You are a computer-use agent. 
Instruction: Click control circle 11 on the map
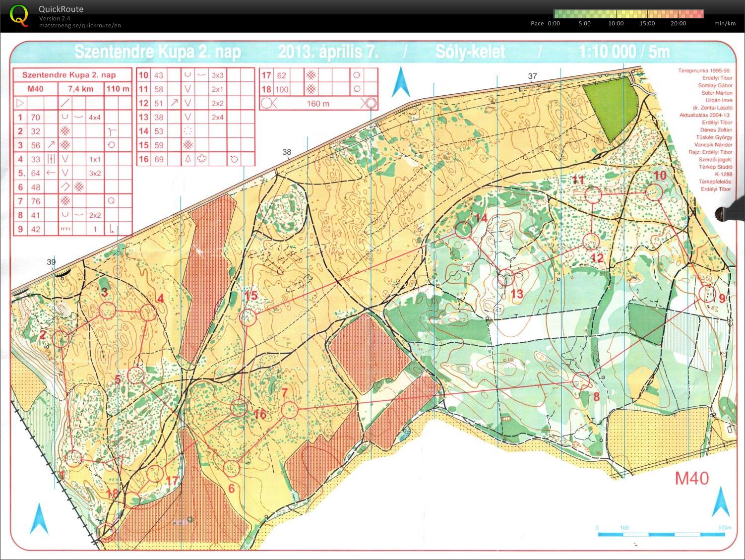[593, 194]
